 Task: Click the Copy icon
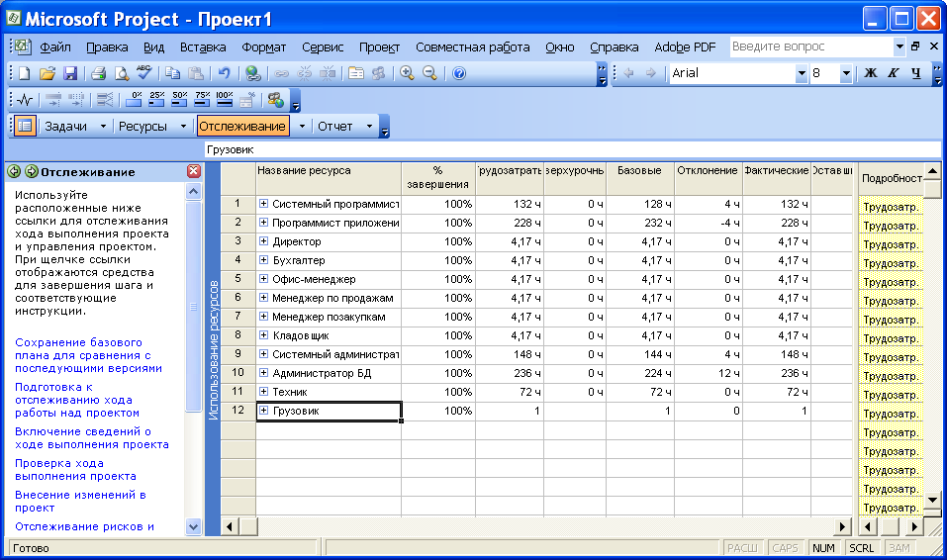[x=173, y=73]
